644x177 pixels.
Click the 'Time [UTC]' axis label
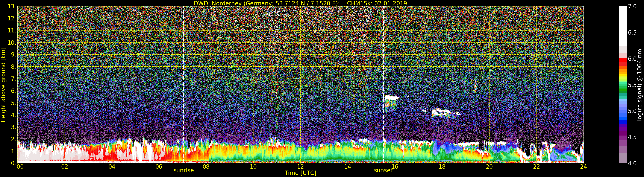(300, 173)
